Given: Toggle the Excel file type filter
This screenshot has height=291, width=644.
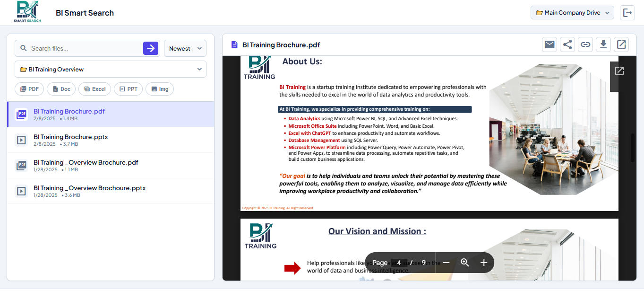Looking at the screenshot, I should click(94, 89).
